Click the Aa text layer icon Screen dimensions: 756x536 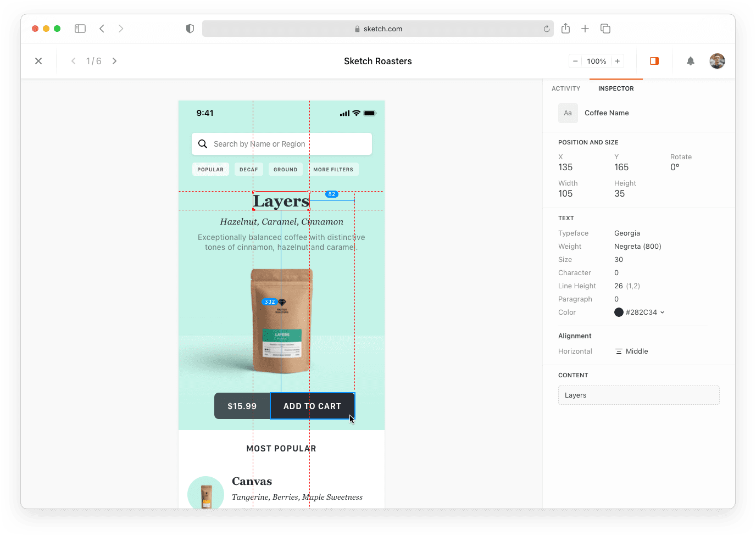pyautogui.click(x=568, y=113)
